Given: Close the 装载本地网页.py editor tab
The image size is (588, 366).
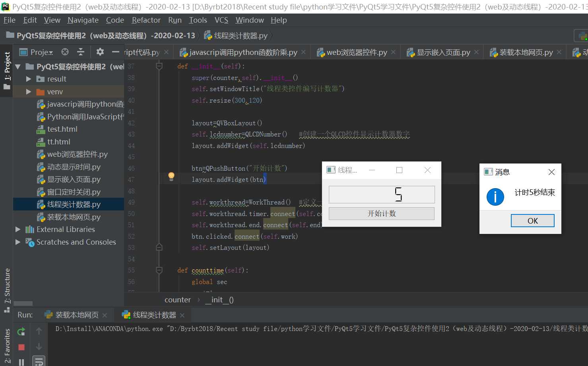Looking at the screenshot, I should pos(559,52).
